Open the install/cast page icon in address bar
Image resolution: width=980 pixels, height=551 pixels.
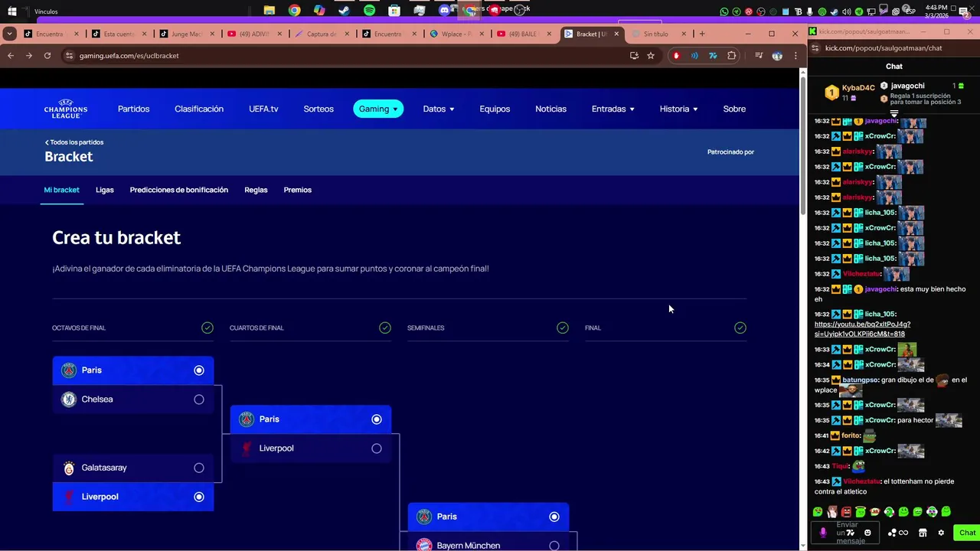pyautogui.click(x=634, y=55)
